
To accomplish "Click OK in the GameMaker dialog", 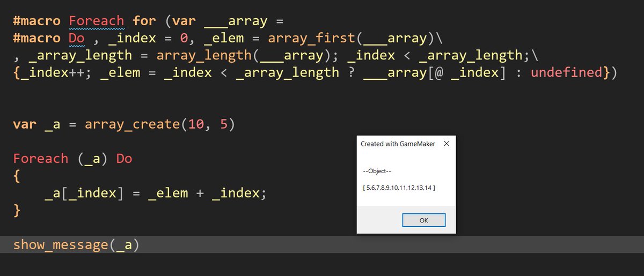I will click(x=423, y=220).
